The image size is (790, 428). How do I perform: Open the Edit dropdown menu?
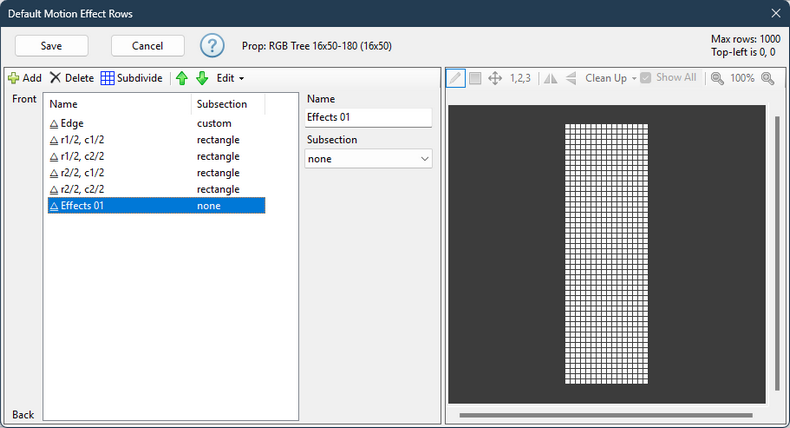click(x=230, y=78)
